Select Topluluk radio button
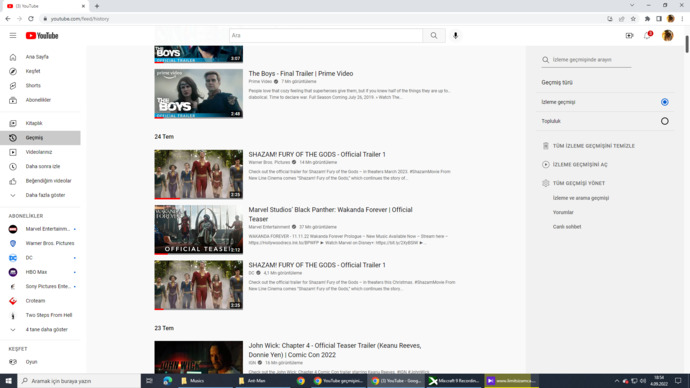This screenshot has height=388, width=690. point(664,121)
